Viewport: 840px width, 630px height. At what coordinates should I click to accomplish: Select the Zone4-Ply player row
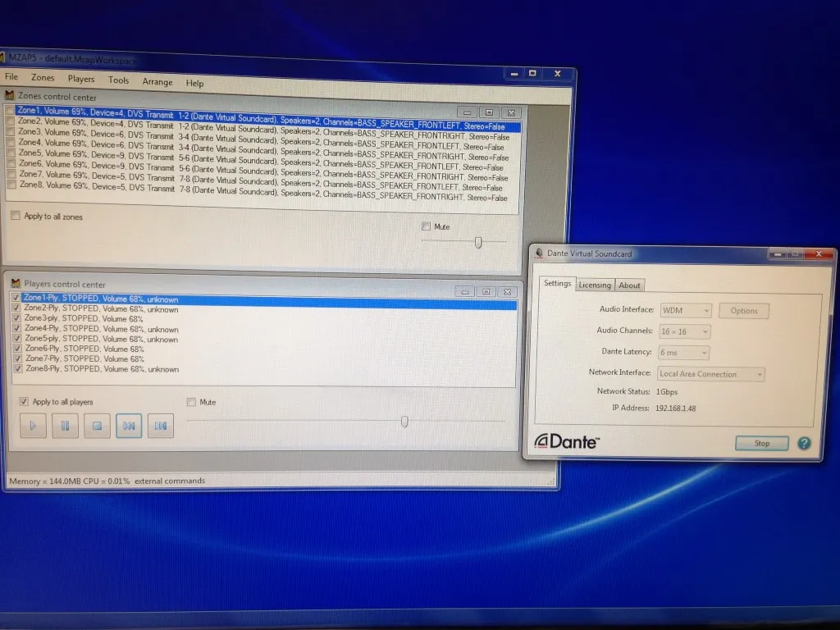click(x=269, y=329)
